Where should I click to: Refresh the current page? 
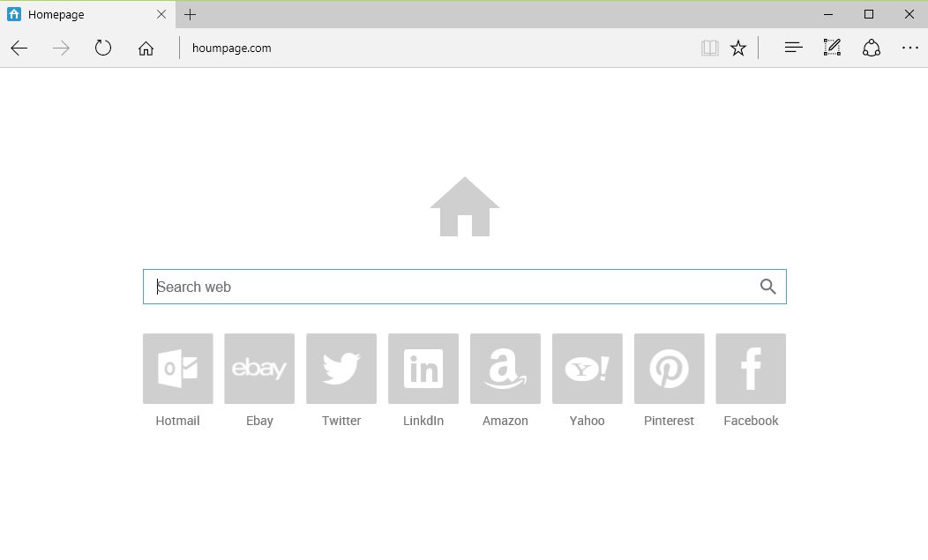pos(102,49)
